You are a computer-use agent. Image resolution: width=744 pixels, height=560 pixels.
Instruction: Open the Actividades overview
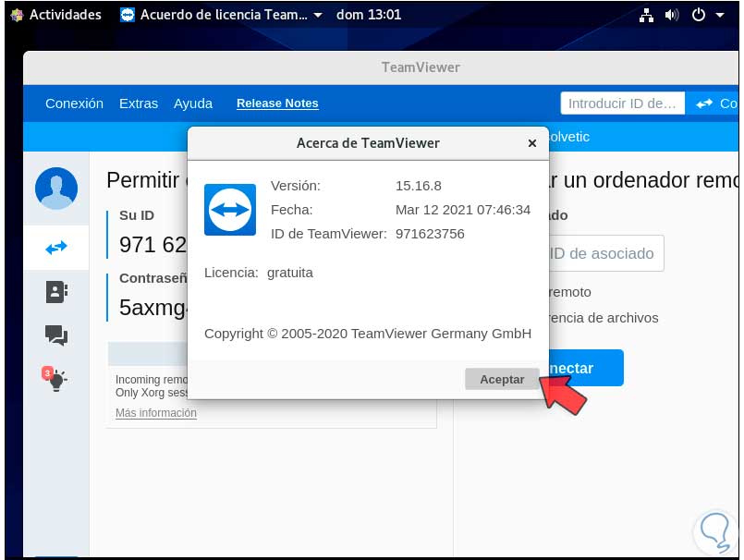(65, 15)
